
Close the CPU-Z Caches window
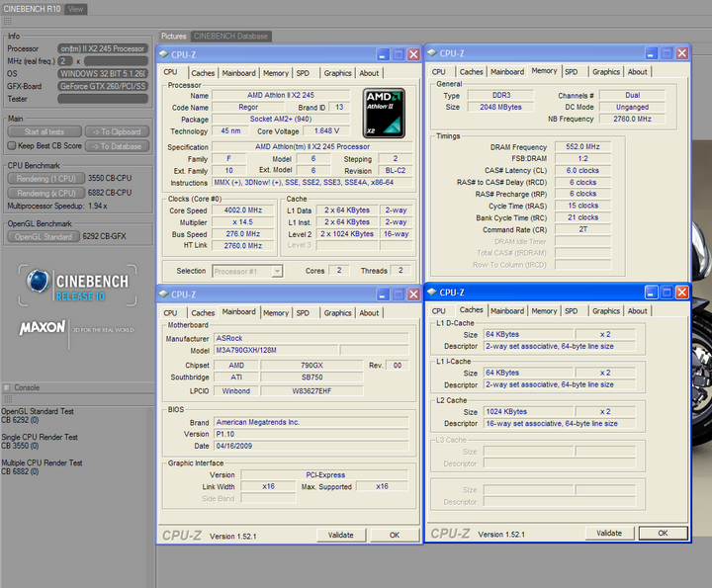683,293
